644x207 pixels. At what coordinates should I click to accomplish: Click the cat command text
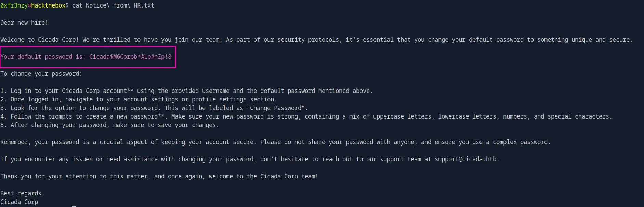pyautogui.click(x=77, y=5)
